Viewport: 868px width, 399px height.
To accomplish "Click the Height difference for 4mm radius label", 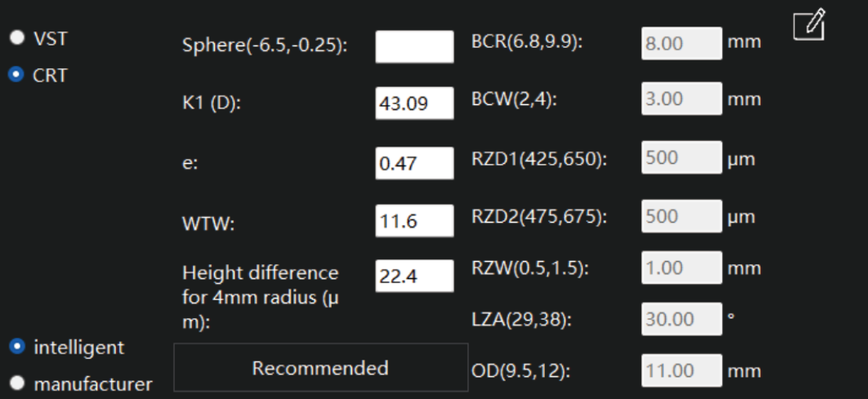I will coord(261,298).
